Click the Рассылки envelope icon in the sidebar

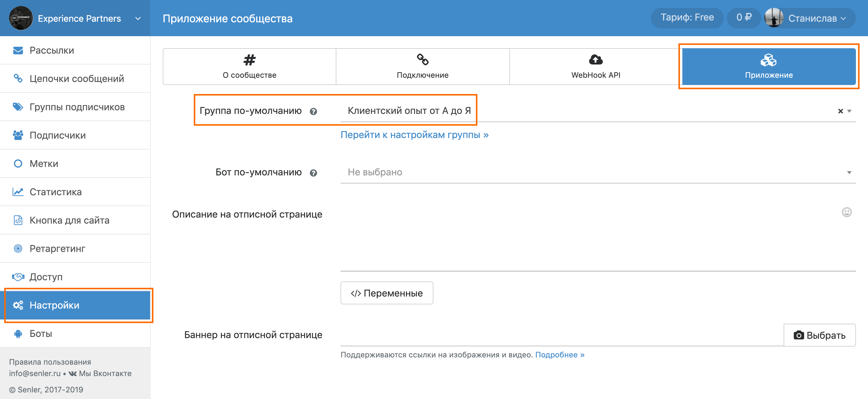[18, 51]
